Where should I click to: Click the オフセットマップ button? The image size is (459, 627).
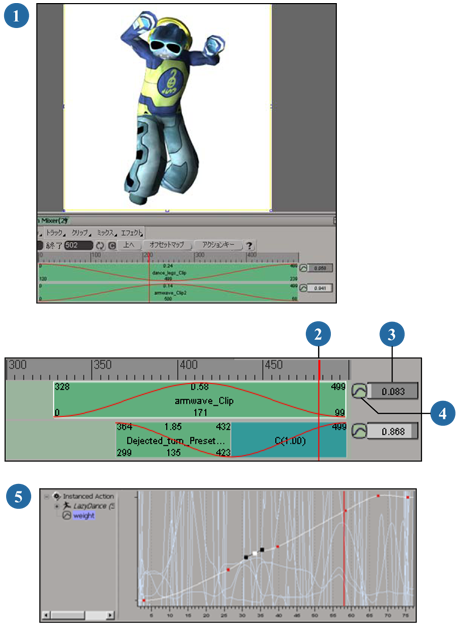pos(167,245)
